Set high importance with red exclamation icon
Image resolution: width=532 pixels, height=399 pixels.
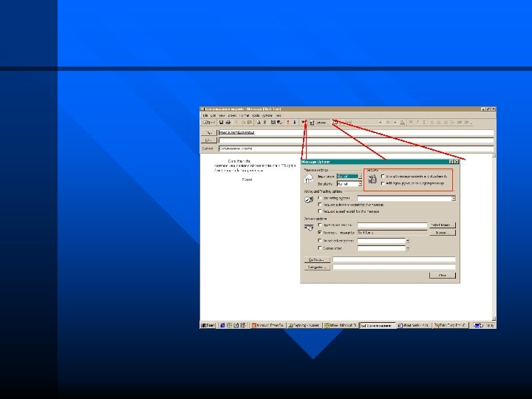pos(288,123)
